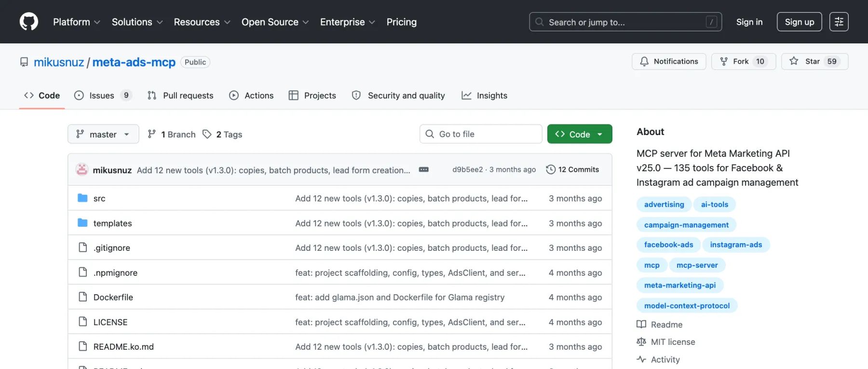The height and width of the screenshot is (369, 868).
Task: Click the instagram-ads topic tag
Action: (x=736, y=245)
